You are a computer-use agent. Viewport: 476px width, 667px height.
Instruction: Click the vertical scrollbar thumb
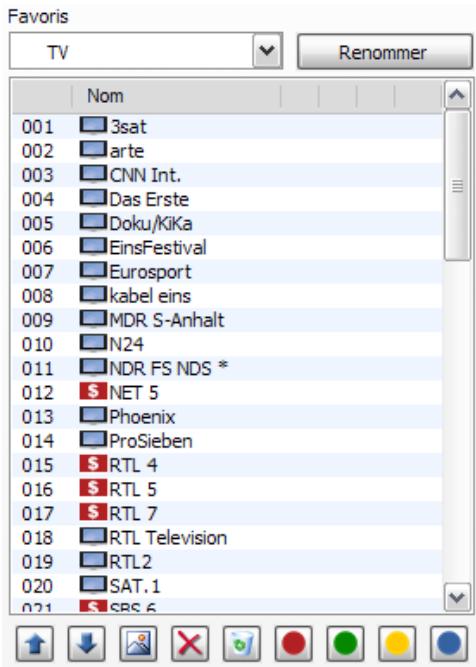click(x=457, y=185)
